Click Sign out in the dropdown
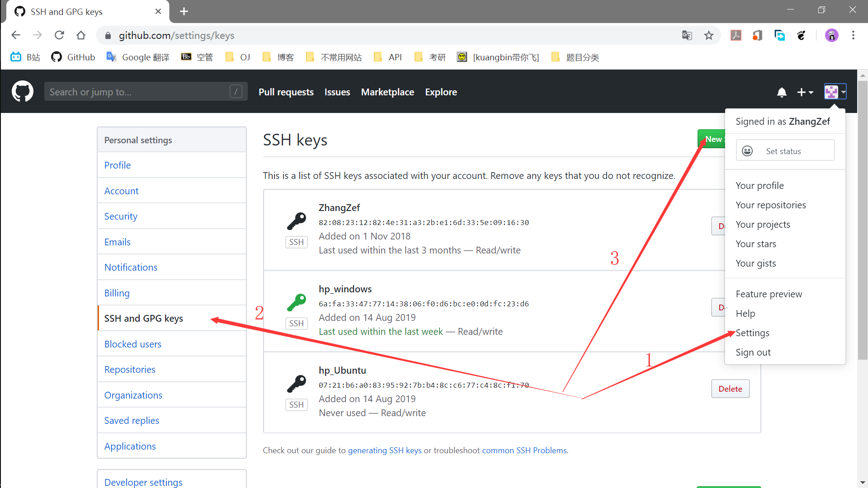The height and width of the screenshot is (488, 868). (753, 352)
